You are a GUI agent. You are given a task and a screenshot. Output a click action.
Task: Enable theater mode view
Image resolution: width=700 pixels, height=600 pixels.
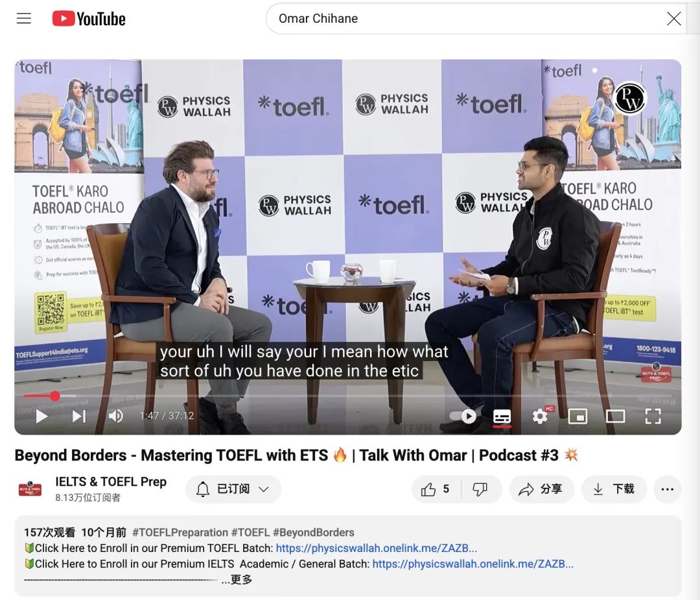[615, 416]
